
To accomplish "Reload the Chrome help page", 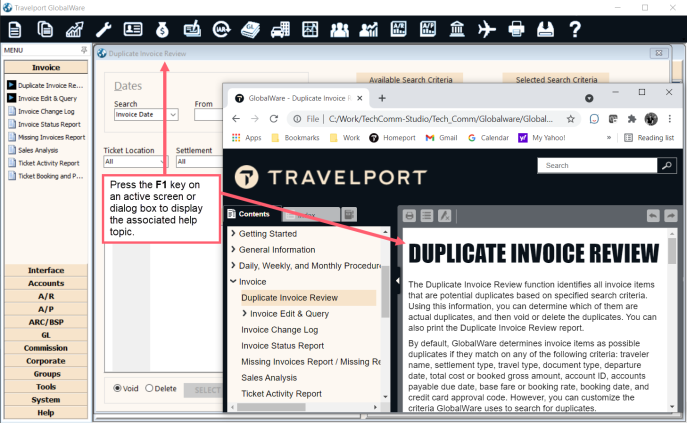I will tap(274, 119).
